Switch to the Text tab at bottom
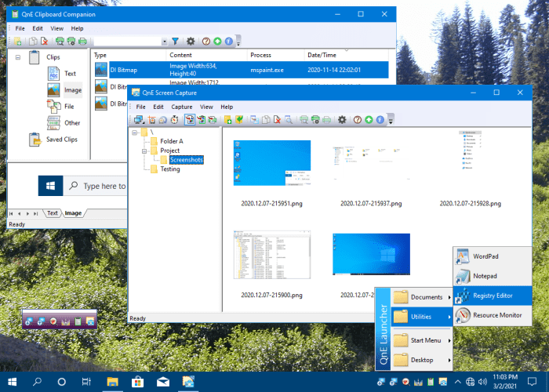Viewport: 549px width, 392px height. point(53,212)
